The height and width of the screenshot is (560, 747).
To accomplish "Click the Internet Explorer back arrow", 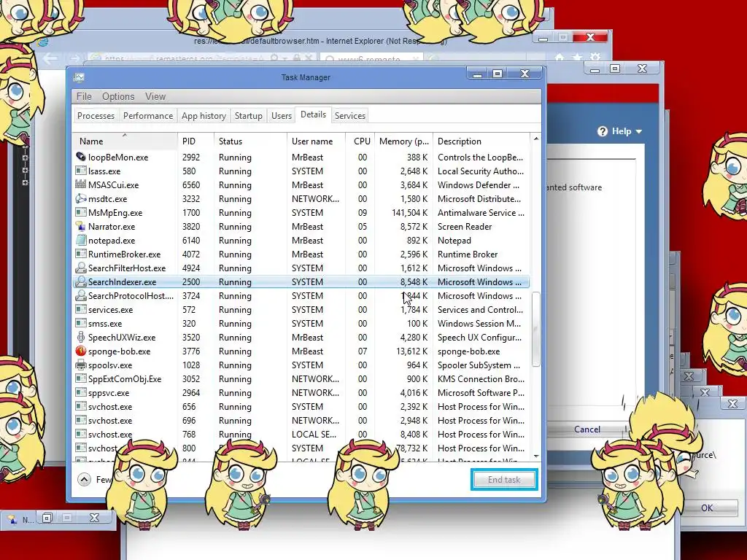I will [x=50, y=58].
